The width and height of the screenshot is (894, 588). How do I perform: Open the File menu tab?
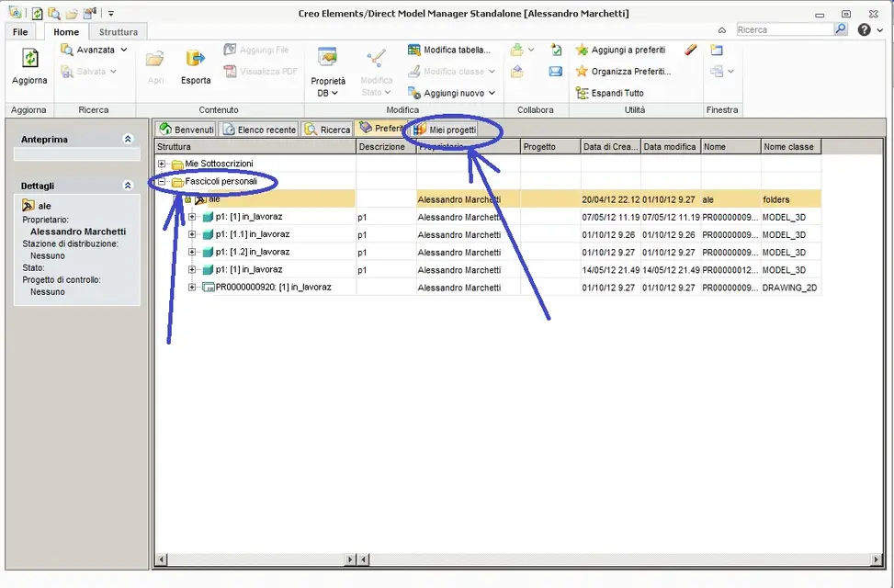pos(20,32)
